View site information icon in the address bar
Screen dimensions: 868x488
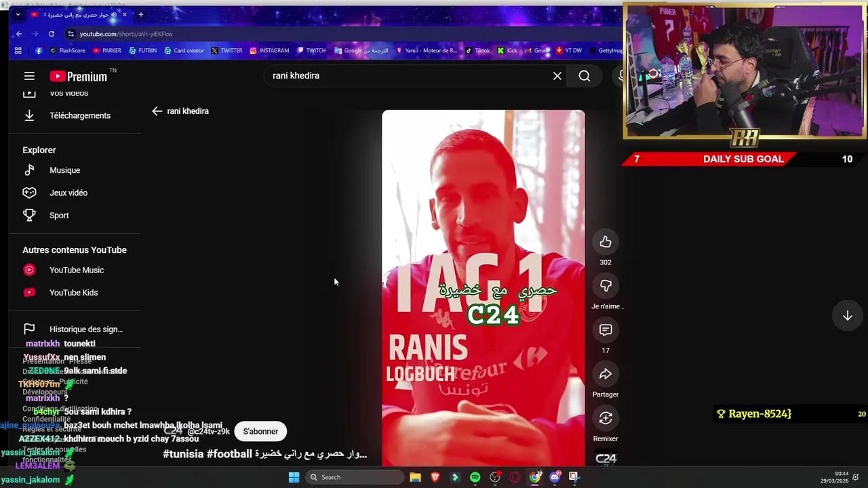71,34
